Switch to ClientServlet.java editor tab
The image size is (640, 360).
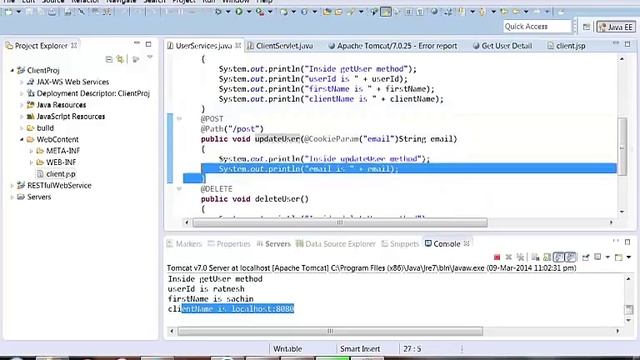click(x=280, y=46)
